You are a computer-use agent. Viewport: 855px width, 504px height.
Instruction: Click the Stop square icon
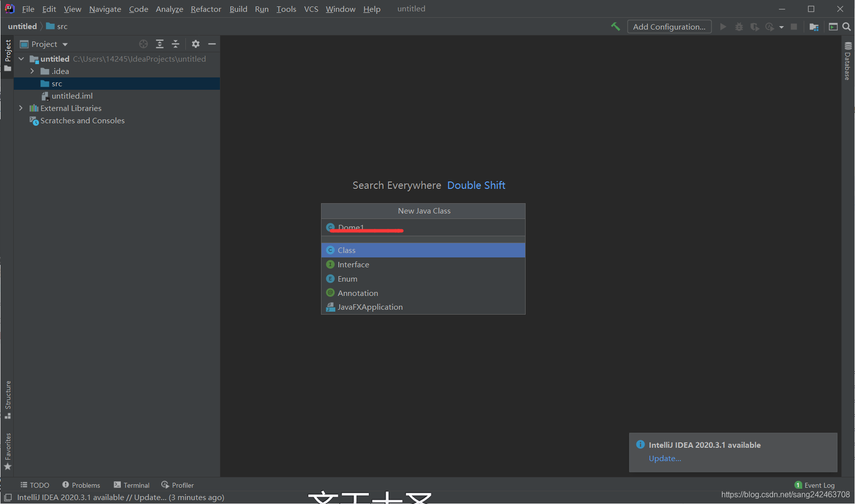(x=794, y=27)
